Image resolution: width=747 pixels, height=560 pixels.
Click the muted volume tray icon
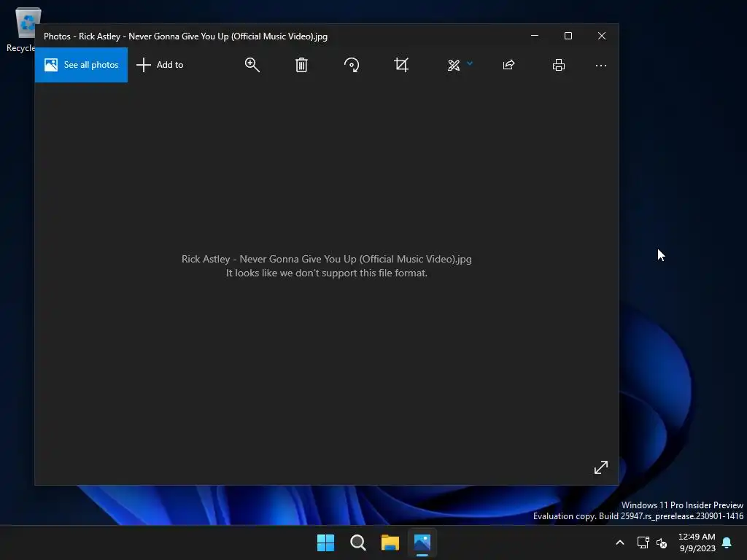(x=661, y=542)
